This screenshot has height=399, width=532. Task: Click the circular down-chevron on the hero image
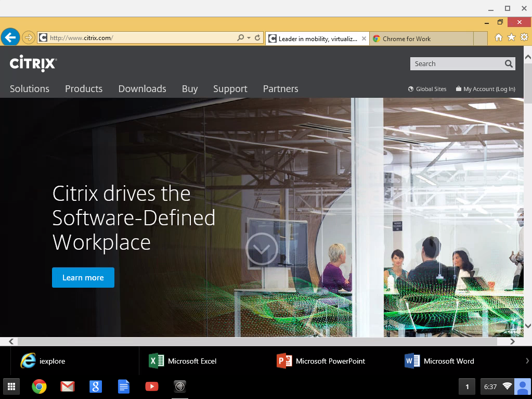point(261,249)
